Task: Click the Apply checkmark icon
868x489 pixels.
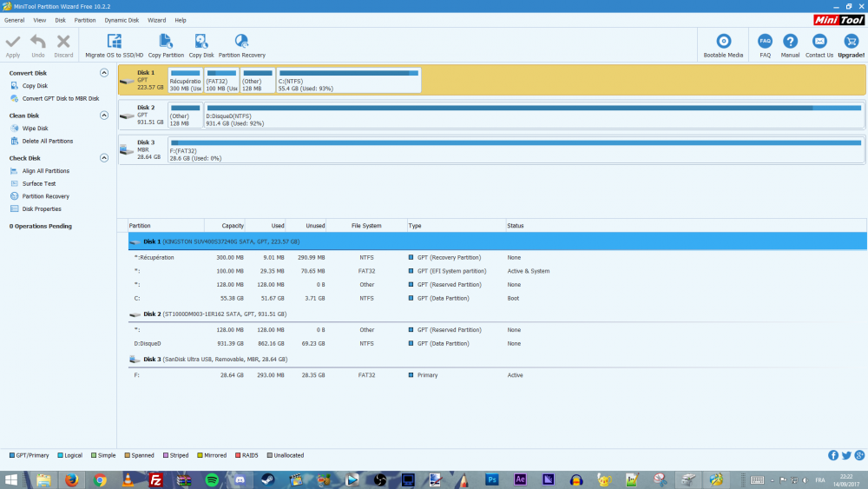Action: [x=13, y=42]
